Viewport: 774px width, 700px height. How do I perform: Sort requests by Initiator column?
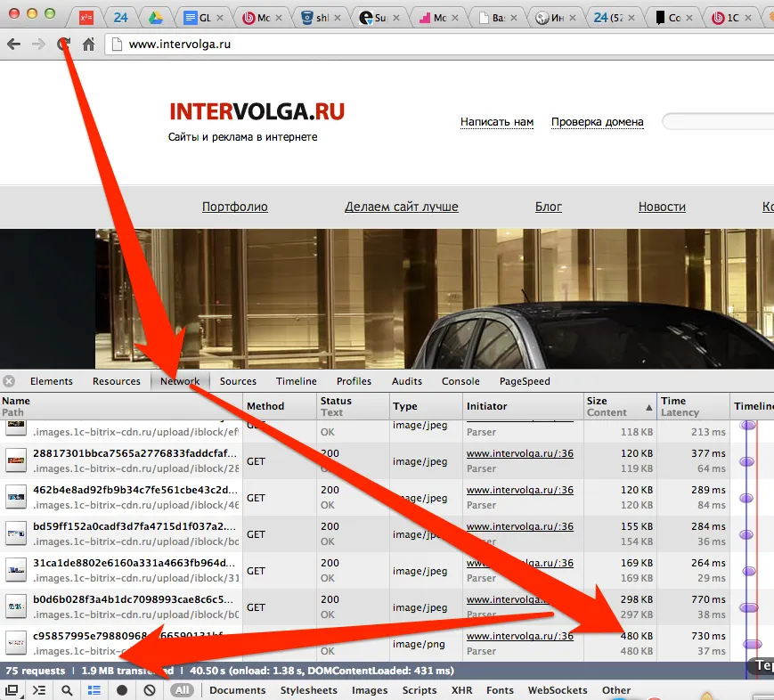pyautogui.click(x=523, y=406)
